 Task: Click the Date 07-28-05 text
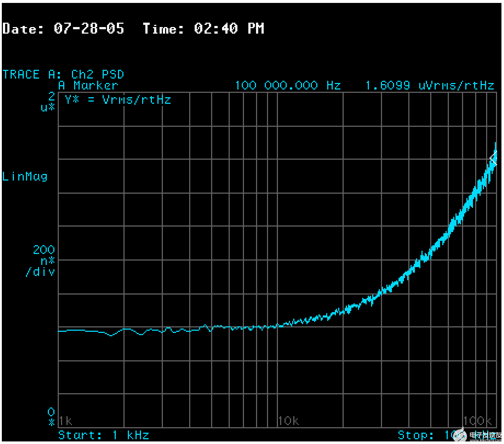pyautogui.click(x=63, y=29)
